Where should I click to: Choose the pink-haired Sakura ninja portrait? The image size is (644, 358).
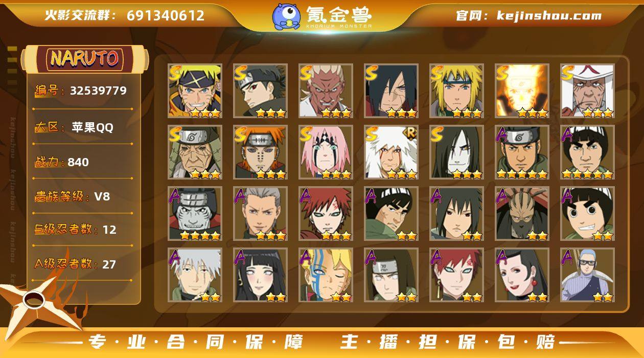(326, 152)
